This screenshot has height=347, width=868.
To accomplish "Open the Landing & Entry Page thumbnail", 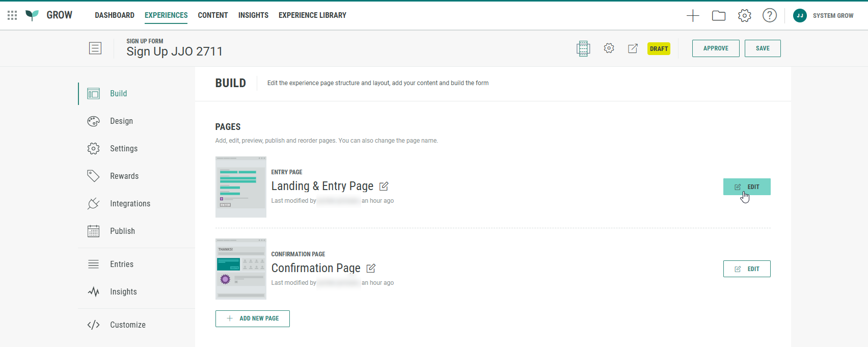I will 241,187.
